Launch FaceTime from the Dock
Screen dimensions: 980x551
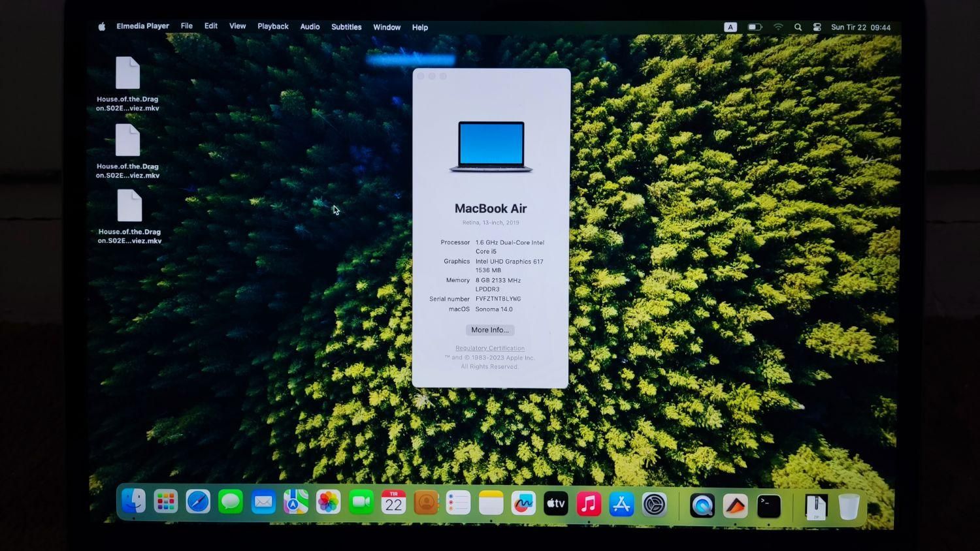point(361,502)
